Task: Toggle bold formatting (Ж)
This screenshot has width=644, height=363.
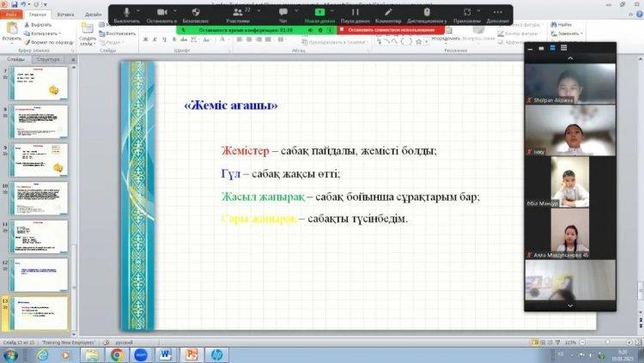Action: [x=145, y=39]
